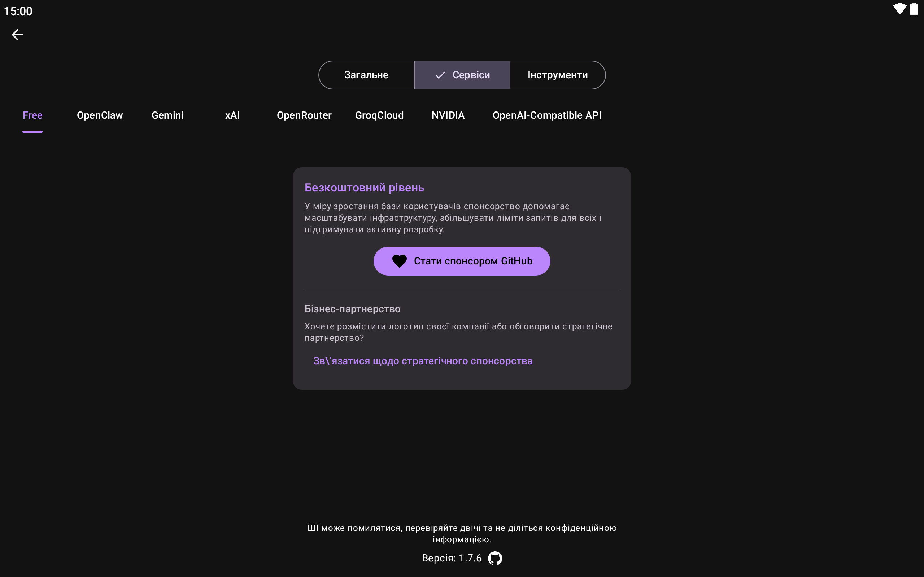Open the OpenRouter tab

[x=304, y=115]
